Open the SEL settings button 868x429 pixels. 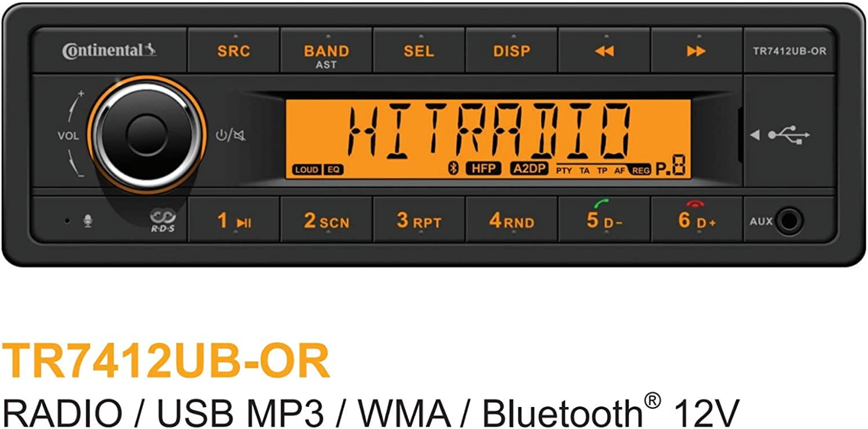(x=419, y=51)
